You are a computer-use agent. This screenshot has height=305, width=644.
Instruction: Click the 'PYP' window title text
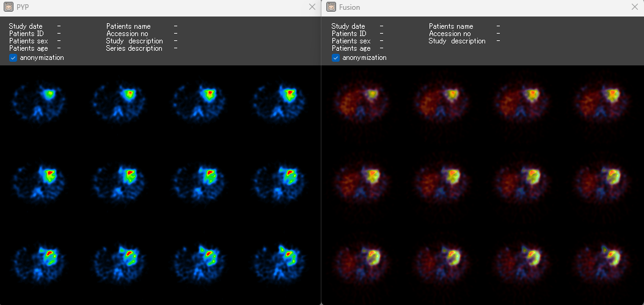(x=22, y=7)
